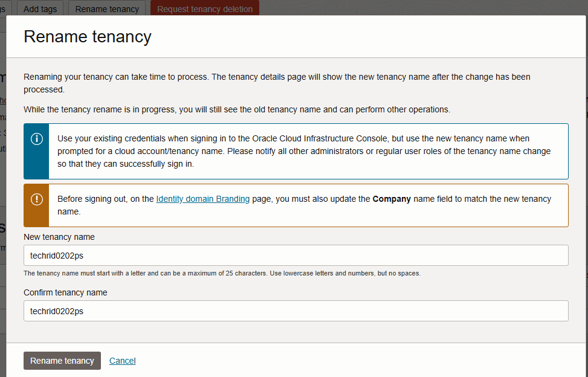Cancel the rename tenancy dialog
This screenshot has width=588, height=377.
(122, 361)
